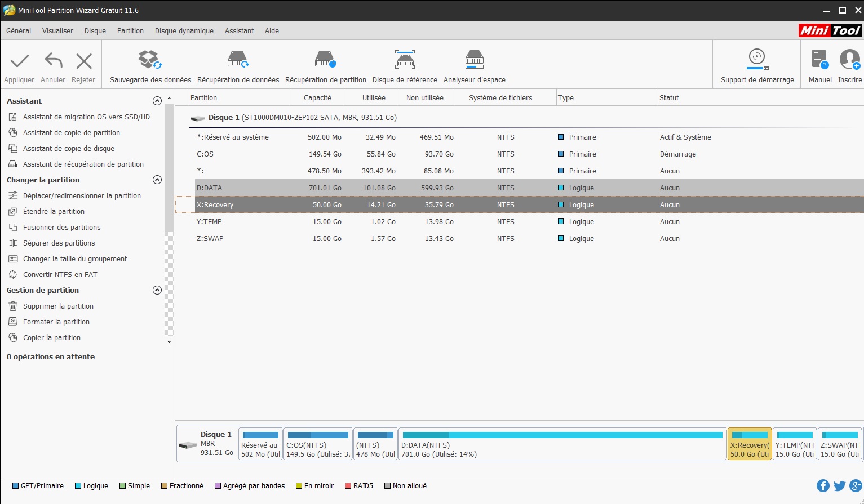Open the Aide menu
Image resolution: width=864 pixels, height=504 pixels.
pyautogui.click(x=272, y=31)
